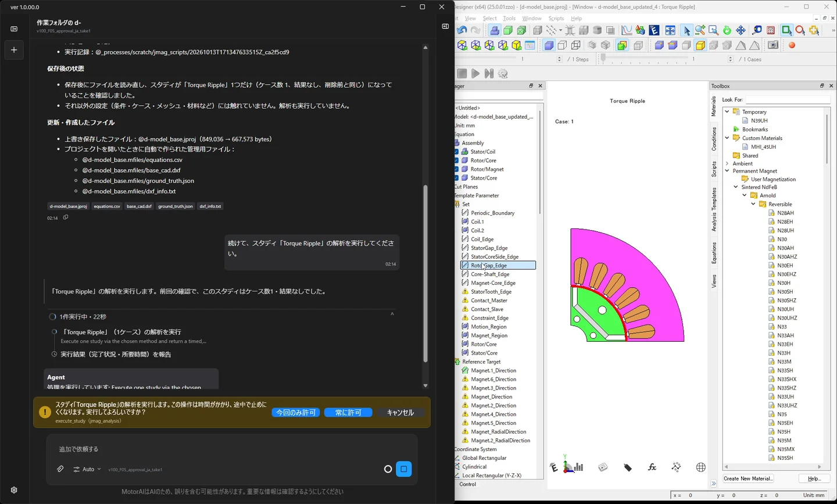Screen dimensions: 837x504
Task: Open the calculator icon in JMAG toolbar
Action: click(771, 30)
